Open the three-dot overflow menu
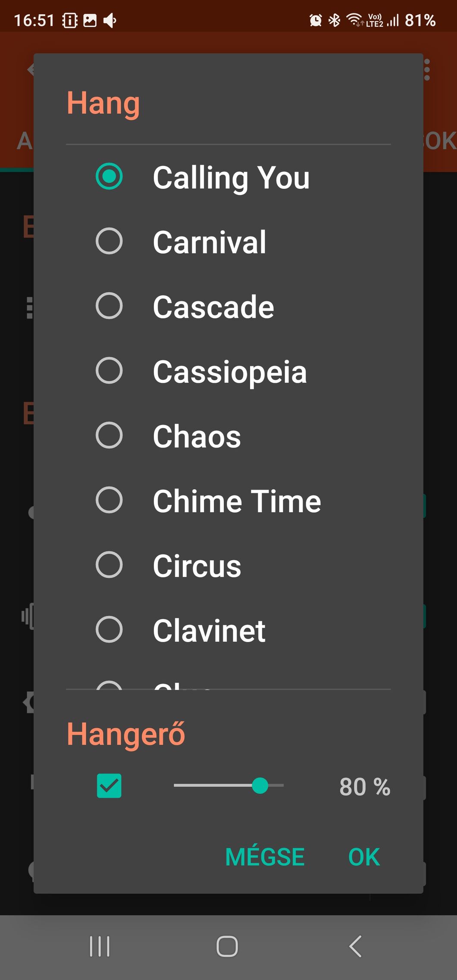Screen dimensions: 457x980 point(427,70)
